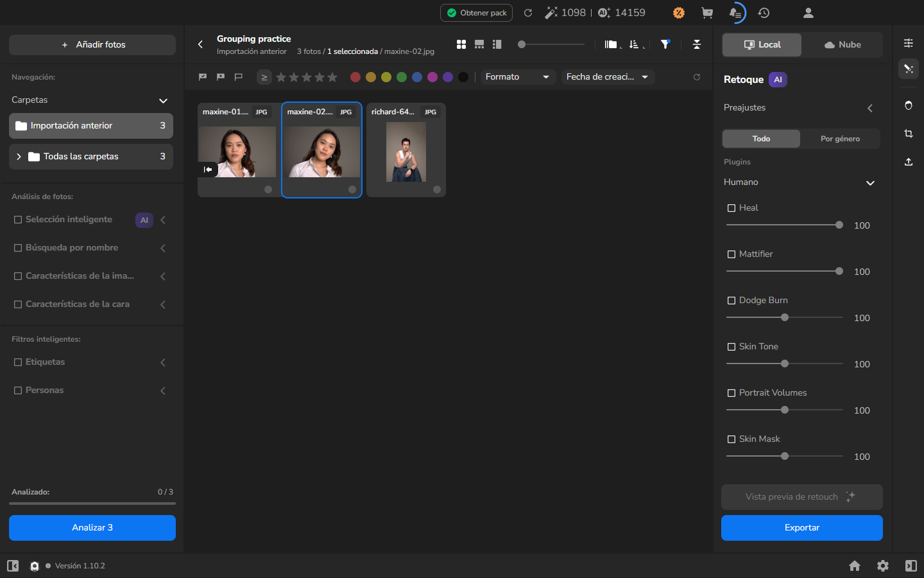Screen dimensions: 924x578
Task: Enable the Heal checkbox
Action: [x=732, y=208]
